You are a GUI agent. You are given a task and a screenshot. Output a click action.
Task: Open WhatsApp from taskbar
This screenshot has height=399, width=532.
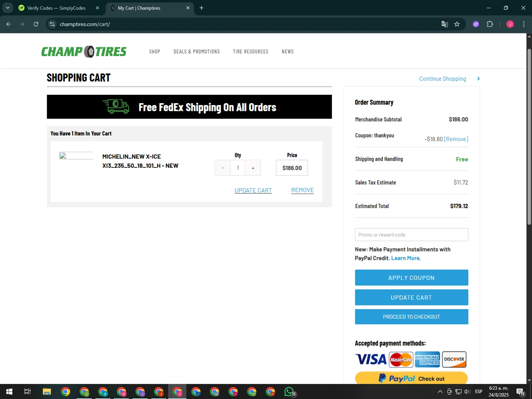pos(289,392)
